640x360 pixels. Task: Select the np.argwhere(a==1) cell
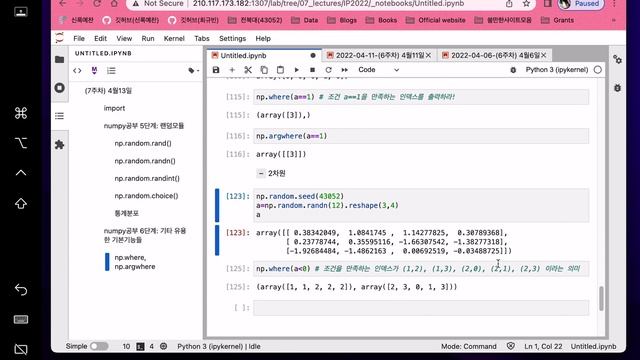coord(421,136)
